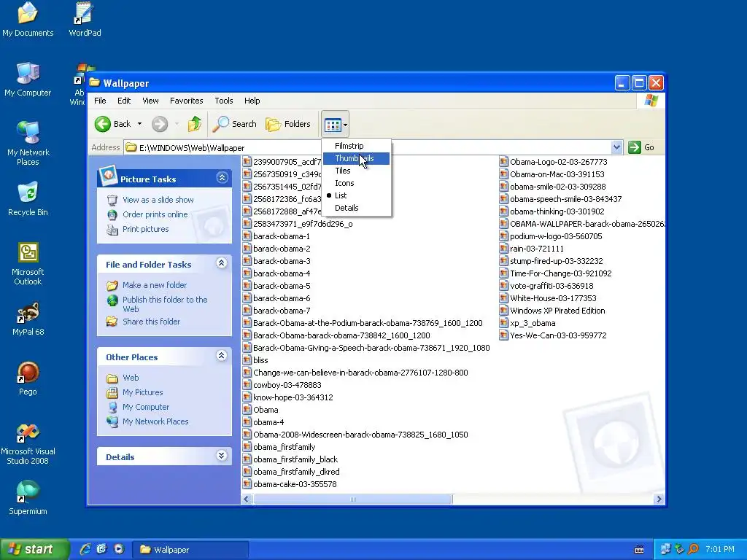Select the Pego desktop shortcut
This screenshot has height=560, width=747.
(x=28, y=378)
